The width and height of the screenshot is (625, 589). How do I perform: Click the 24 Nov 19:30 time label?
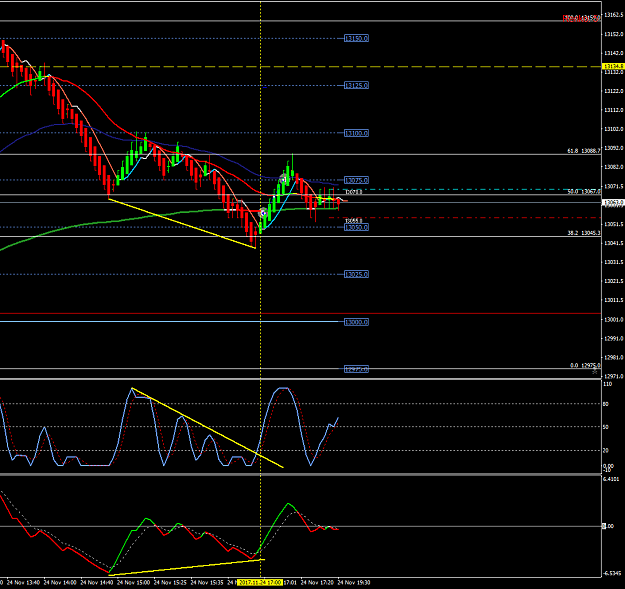354,583
